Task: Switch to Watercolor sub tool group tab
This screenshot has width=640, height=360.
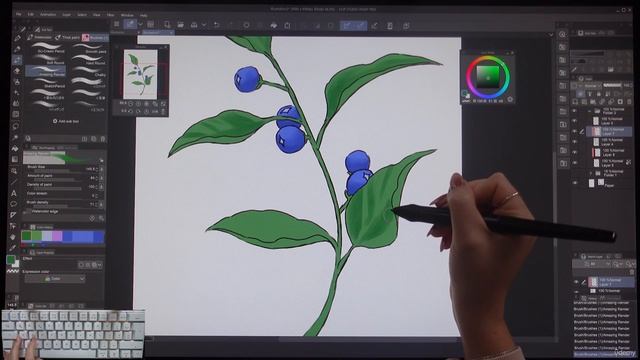Action: coord(40,38)
